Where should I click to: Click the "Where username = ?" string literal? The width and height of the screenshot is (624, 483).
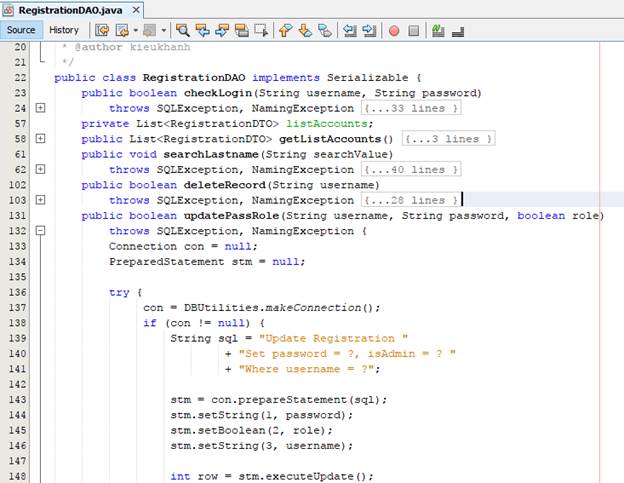(306, 369)
